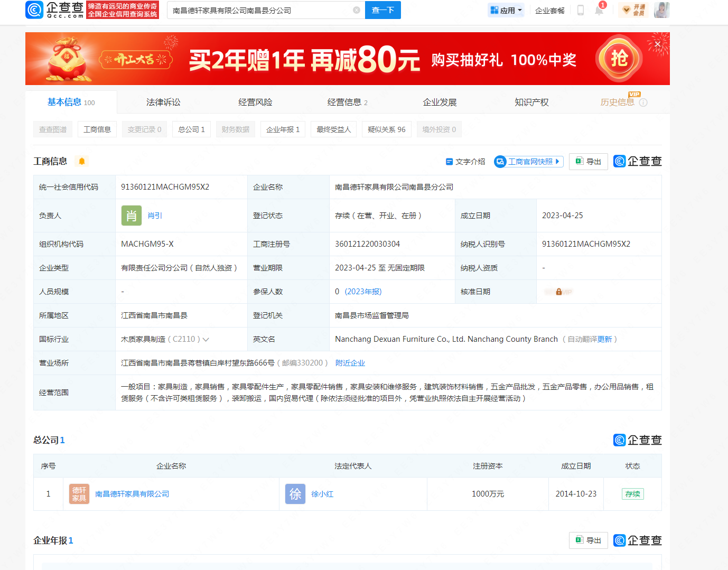Click the locked VIP 核准日期 value
The height and width of the screenshot is (570, 728).
[558, 292]
